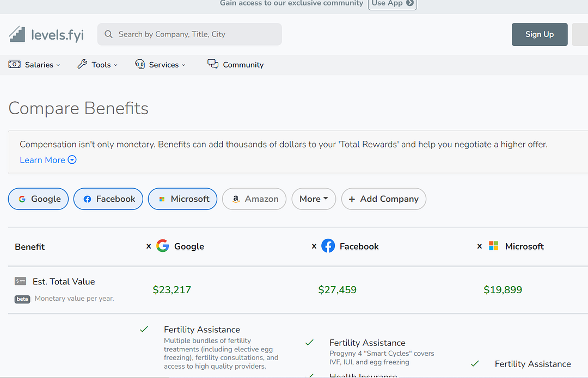Screen dimensions: 588x378
Task: Click Facebook's Fertility Assistance title
Action: point(367,343)
